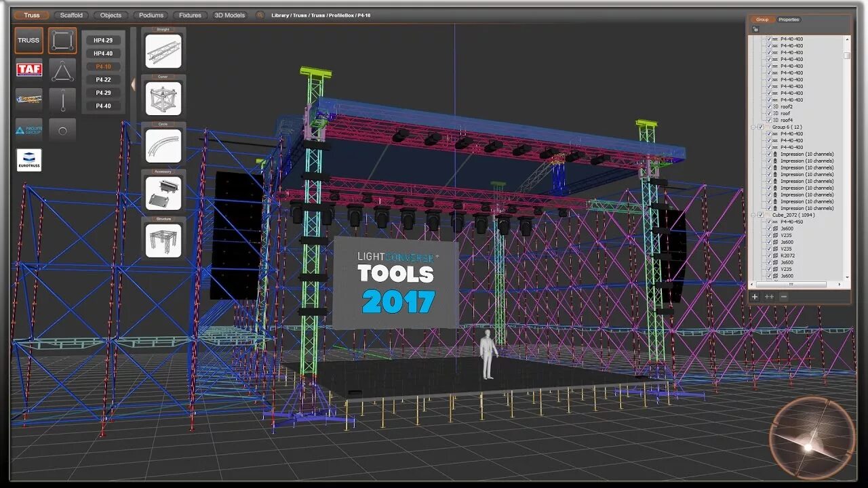Select the two-point ladder truss profile icon
Viewport: 868px width, 488px height.
click(x=62, y=100)
